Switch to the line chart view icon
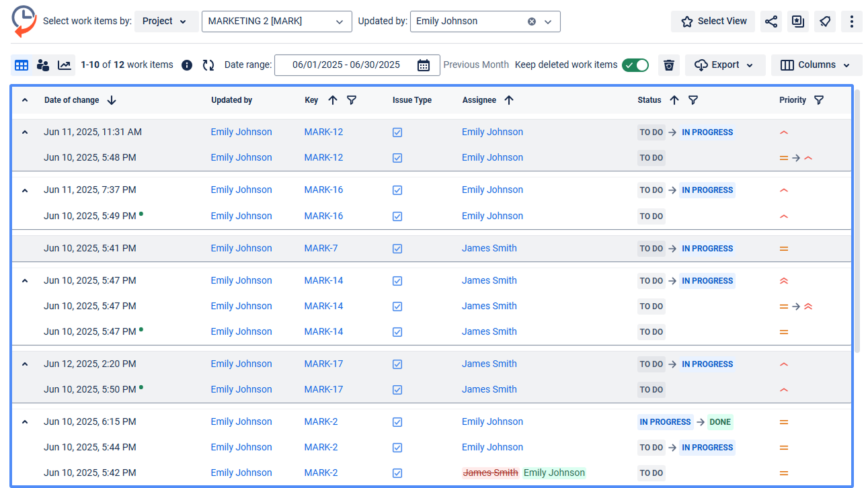Viewport: 868px width, 488px height. tap(65, 65)
